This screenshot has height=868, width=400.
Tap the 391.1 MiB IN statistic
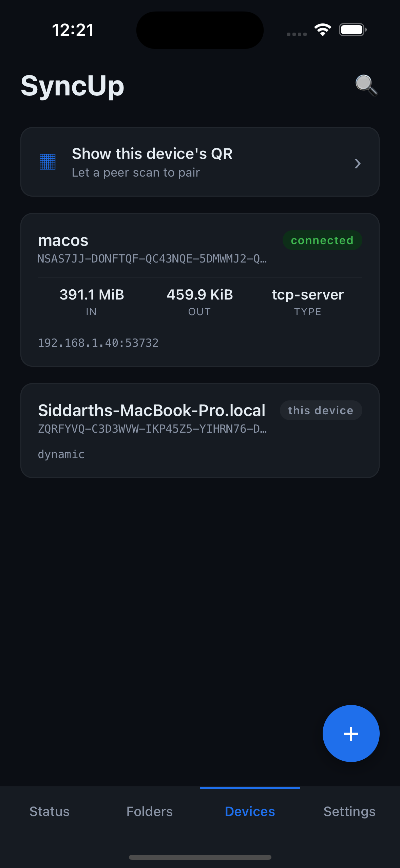pos(92,301)
